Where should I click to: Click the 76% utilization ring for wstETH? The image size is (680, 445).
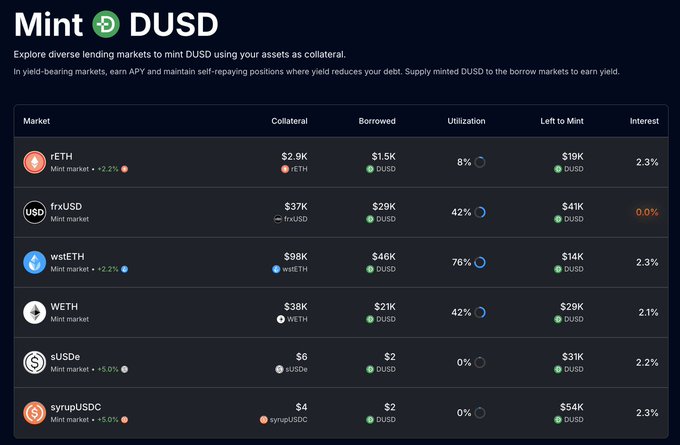tap(480, 262)
